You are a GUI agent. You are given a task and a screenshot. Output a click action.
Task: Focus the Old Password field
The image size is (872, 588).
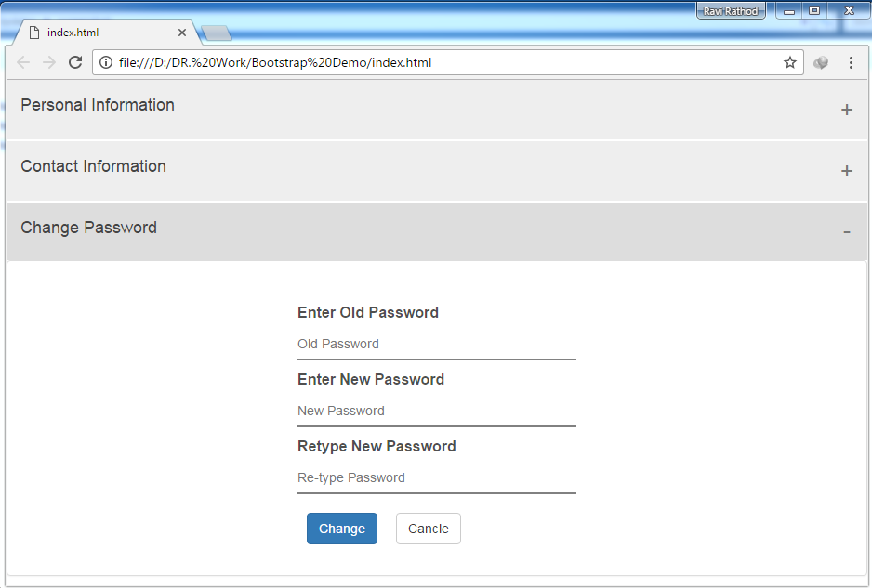pyautogui.click(x=437, y=344)
